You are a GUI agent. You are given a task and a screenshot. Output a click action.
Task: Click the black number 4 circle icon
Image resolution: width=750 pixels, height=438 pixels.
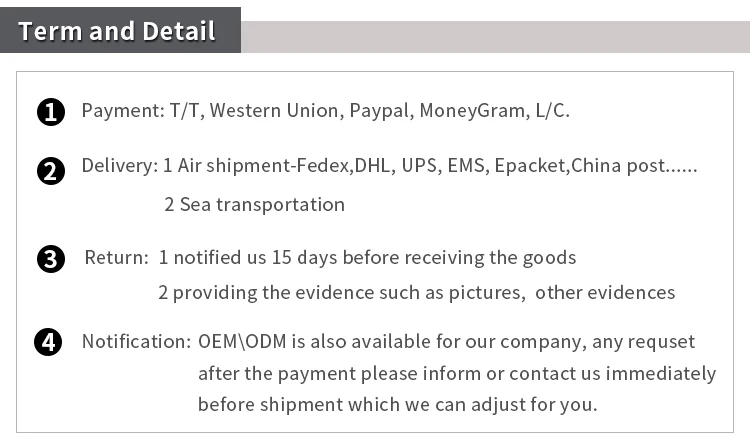[48, 342]
